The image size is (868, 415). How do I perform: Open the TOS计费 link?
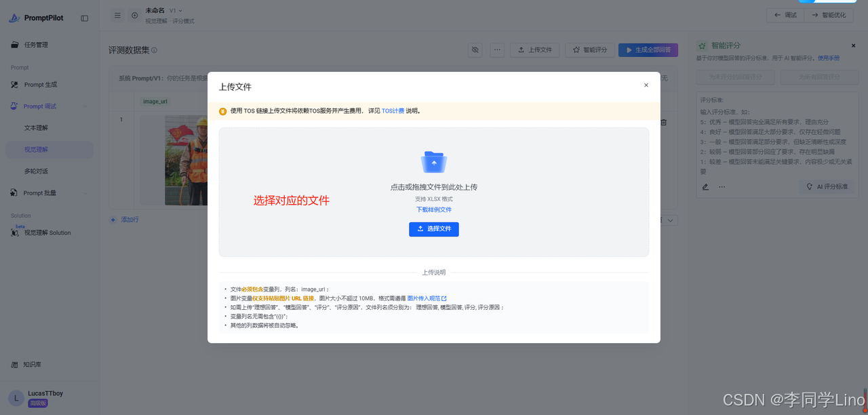[x=393, y=111]
